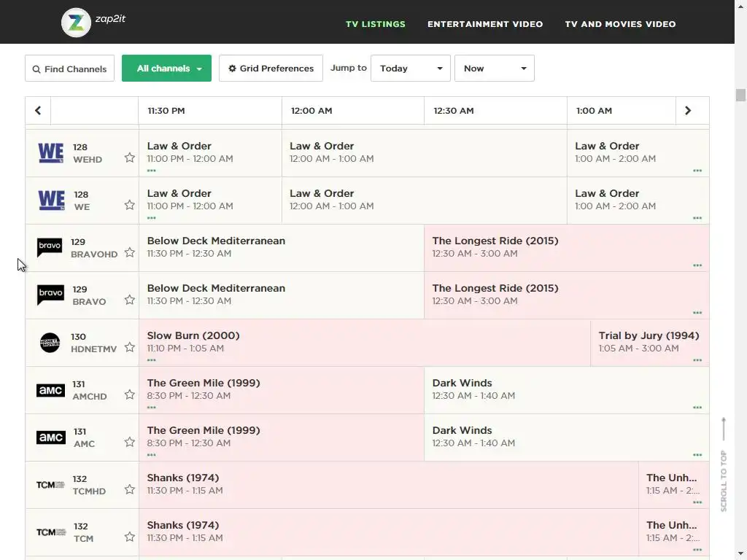
Task: Open Grid Preferences
Action: [x=271, y=68]
